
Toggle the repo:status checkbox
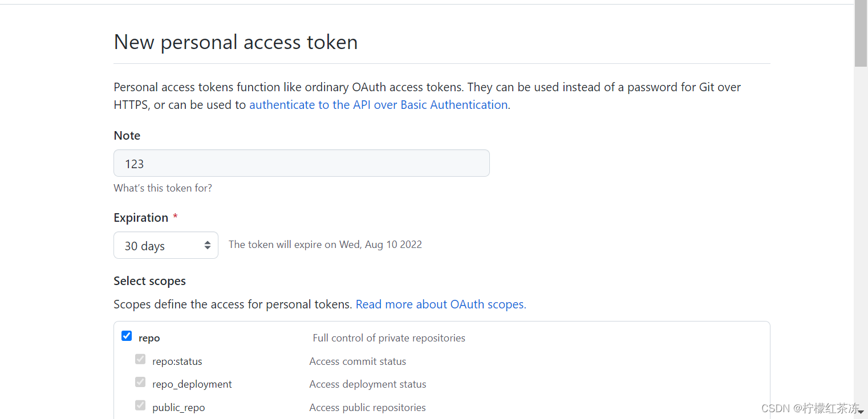tap(140, 359)
